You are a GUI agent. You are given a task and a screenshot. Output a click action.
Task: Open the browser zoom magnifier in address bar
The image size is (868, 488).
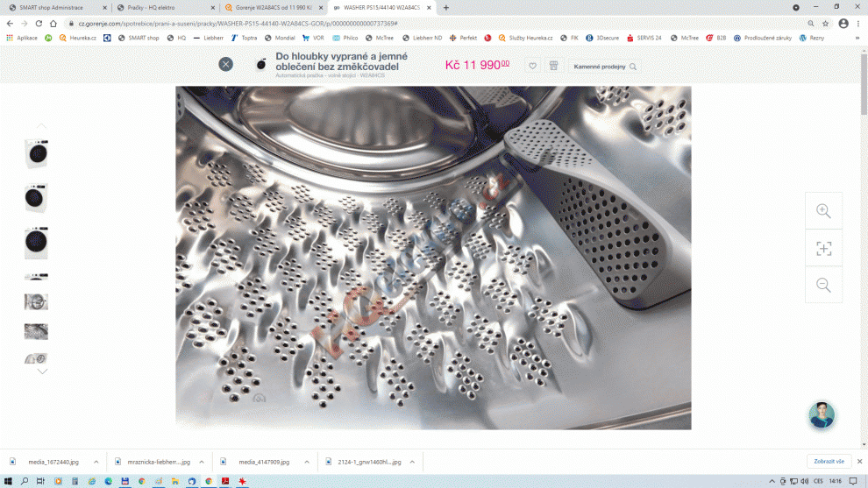coord(811,24)
